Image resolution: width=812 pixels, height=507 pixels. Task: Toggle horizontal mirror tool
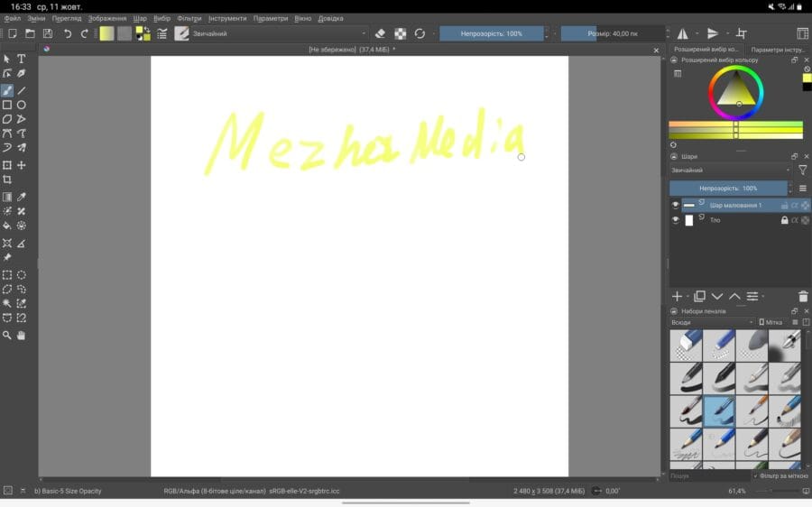pyautogui.click(x=683, y=33)
